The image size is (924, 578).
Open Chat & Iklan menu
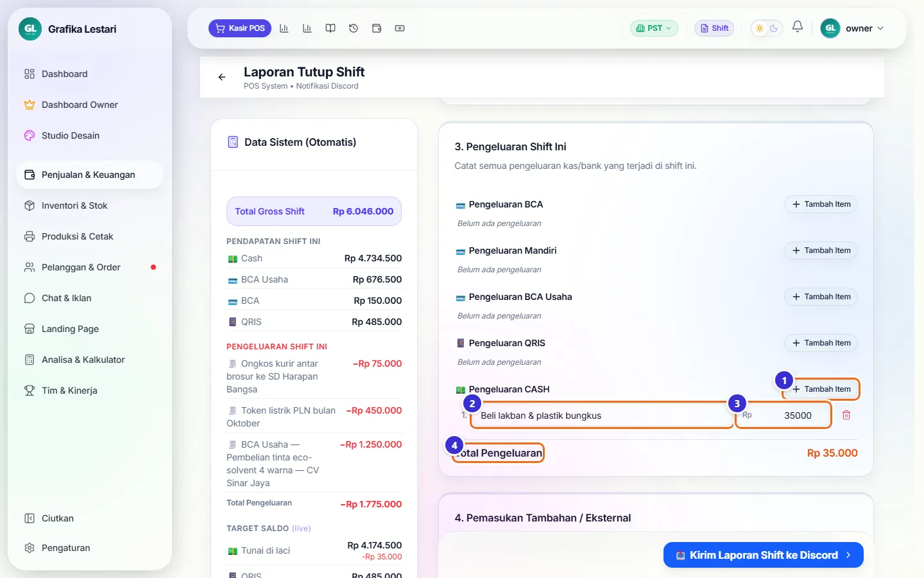point(90,298)
